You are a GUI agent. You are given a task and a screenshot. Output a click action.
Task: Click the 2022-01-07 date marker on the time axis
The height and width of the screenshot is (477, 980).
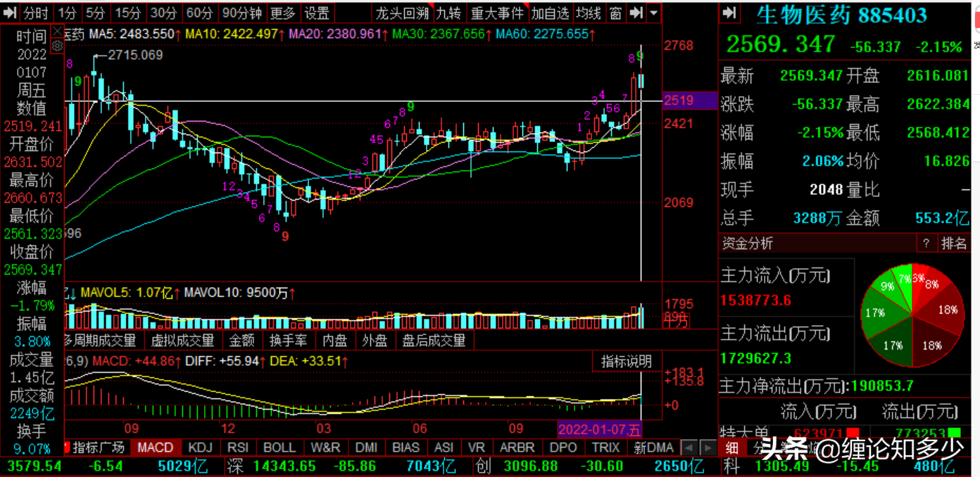click(600, 428)
